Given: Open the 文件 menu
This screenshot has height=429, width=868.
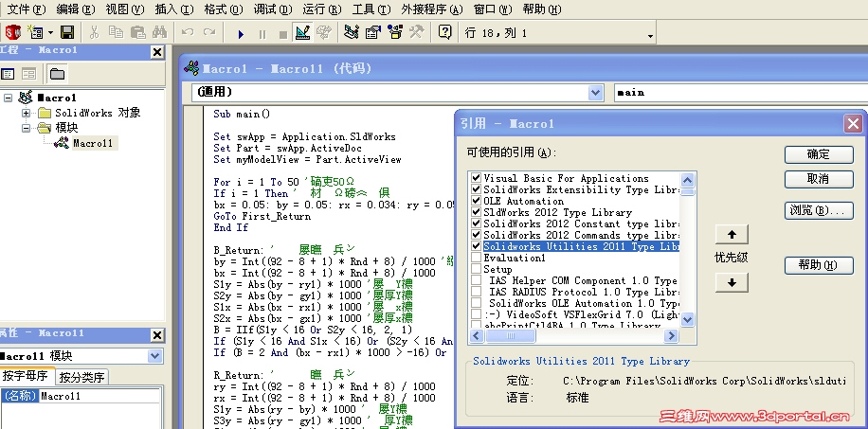Looking at the screenshot, I should 26,9.
